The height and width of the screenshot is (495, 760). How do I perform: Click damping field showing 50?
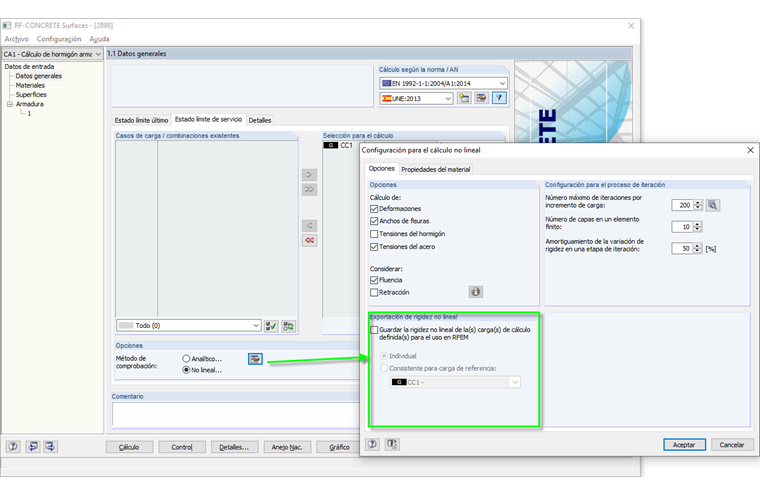pos(682,248)
